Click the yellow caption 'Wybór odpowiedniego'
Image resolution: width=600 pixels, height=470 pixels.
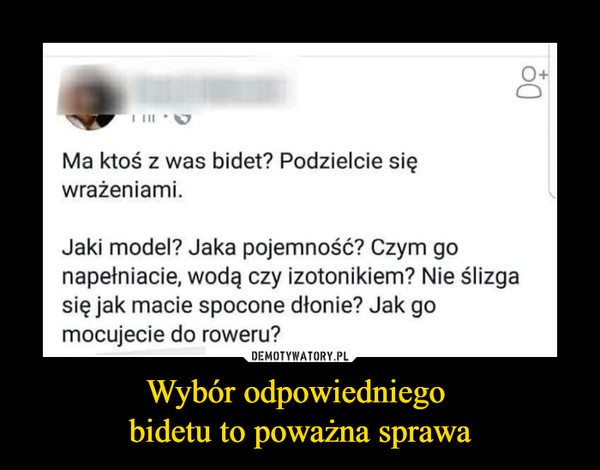pos(297,393)
